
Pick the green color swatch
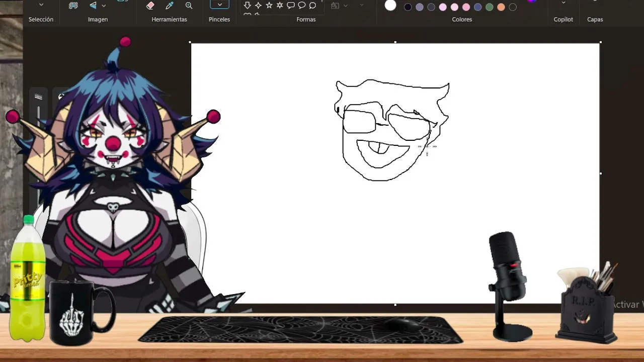(x=490, y=7)
